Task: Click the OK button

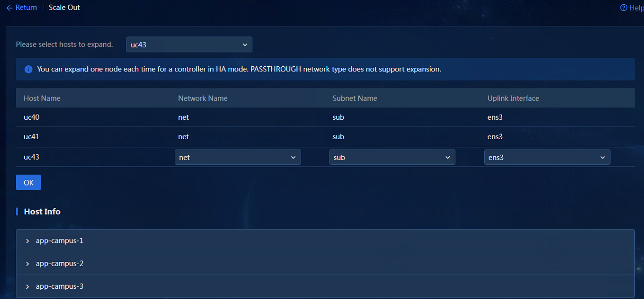Action: coord(28,182)
